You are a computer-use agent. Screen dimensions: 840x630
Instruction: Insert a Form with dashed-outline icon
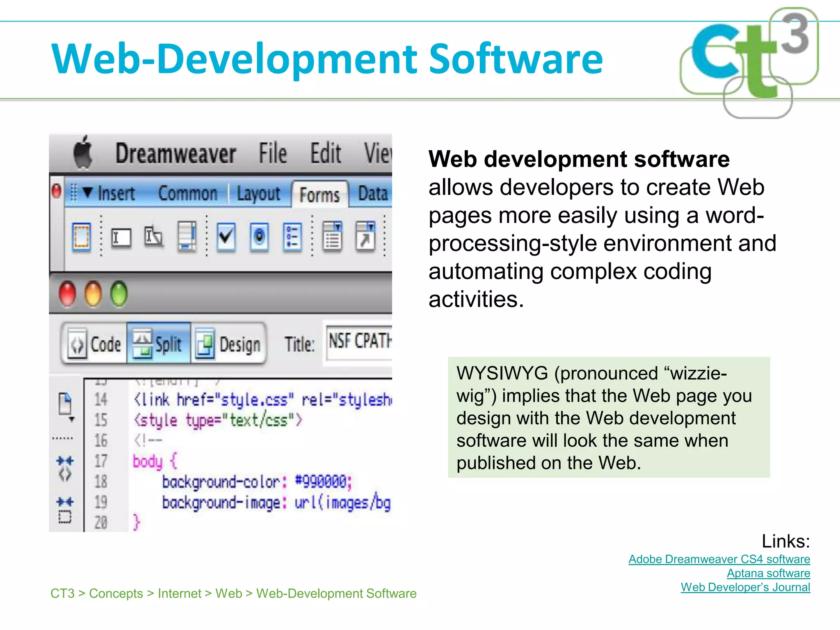81,237
